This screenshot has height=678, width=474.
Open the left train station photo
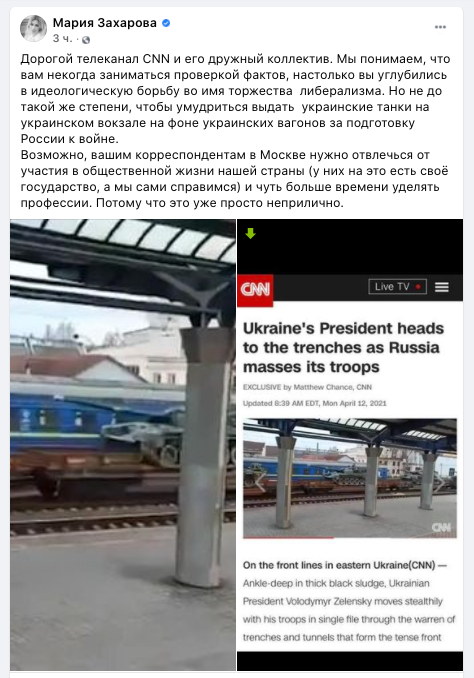(x=123, y=445)
